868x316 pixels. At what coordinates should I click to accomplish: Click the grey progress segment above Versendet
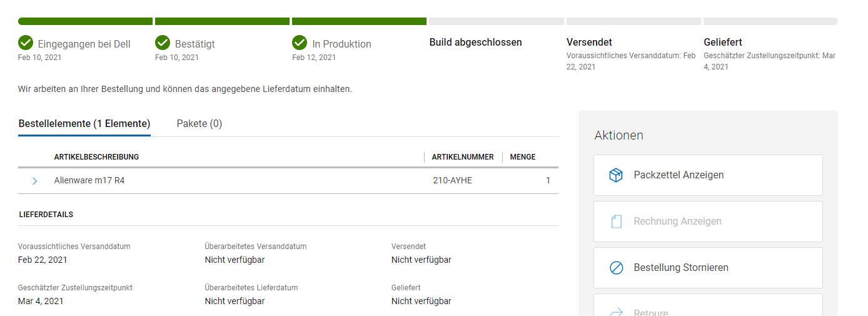(633, 21)
